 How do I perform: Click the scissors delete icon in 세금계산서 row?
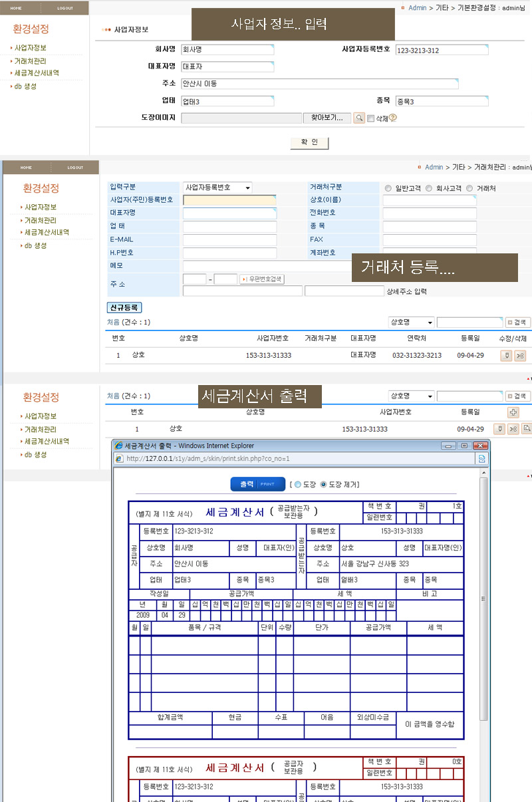[x=513, y=429]
